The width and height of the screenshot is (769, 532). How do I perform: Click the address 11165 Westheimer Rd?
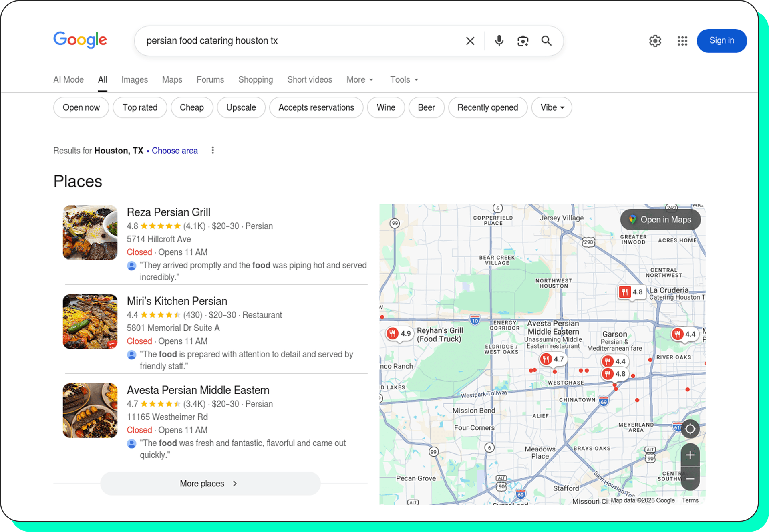[x=167, y=417]
